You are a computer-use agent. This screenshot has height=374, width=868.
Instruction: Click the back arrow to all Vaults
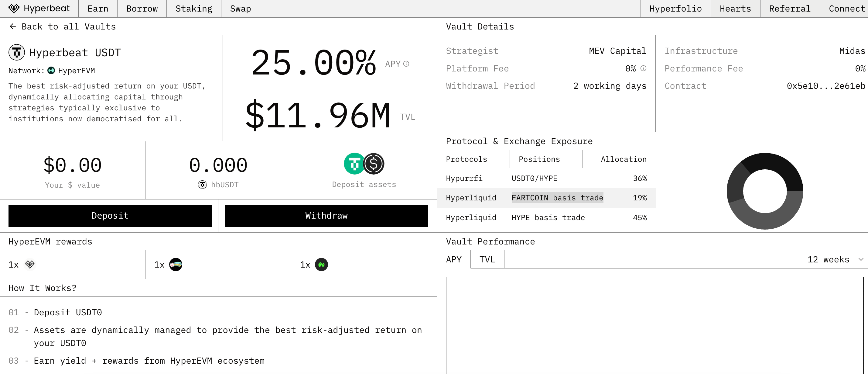(x=13, y=27)
